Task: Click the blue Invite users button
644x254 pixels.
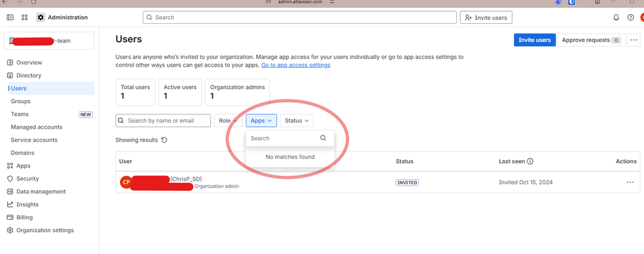Action: [534, 40]
